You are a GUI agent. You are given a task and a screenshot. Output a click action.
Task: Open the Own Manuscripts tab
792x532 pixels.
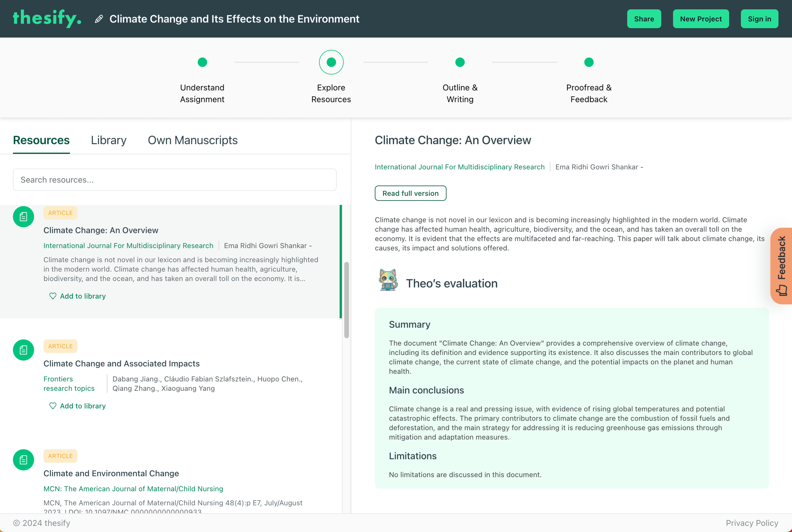[x=192, y=140]
